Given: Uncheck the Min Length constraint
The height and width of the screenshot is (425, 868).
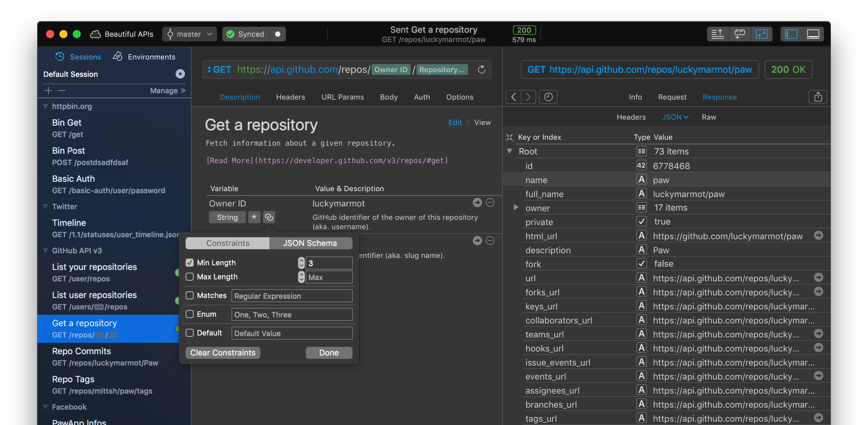Looking at the screenshot, I should [x=190, y=262].
